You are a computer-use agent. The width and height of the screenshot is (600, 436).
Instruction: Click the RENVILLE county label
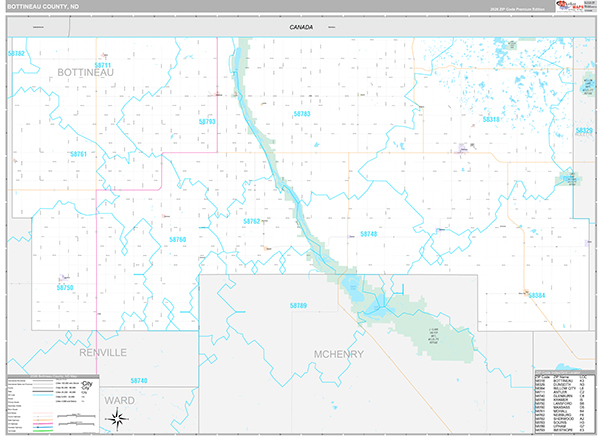point(103,353)
